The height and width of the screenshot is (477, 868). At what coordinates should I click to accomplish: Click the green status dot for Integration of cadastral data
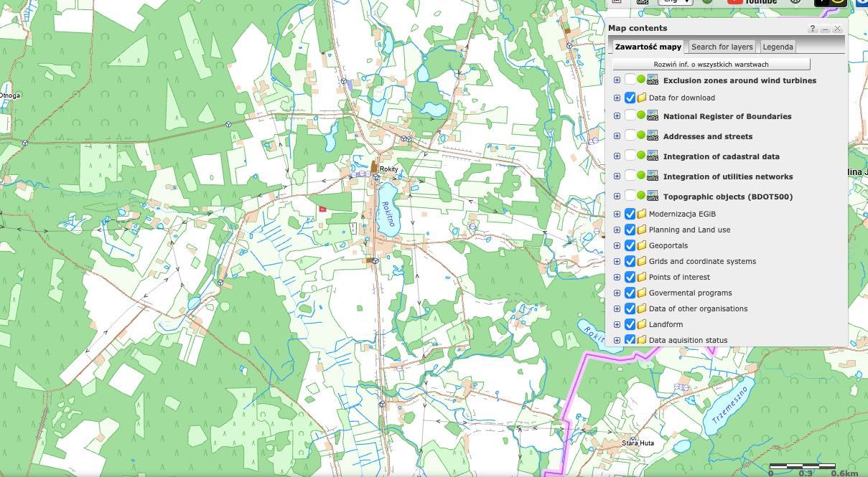tap(641, 155)
